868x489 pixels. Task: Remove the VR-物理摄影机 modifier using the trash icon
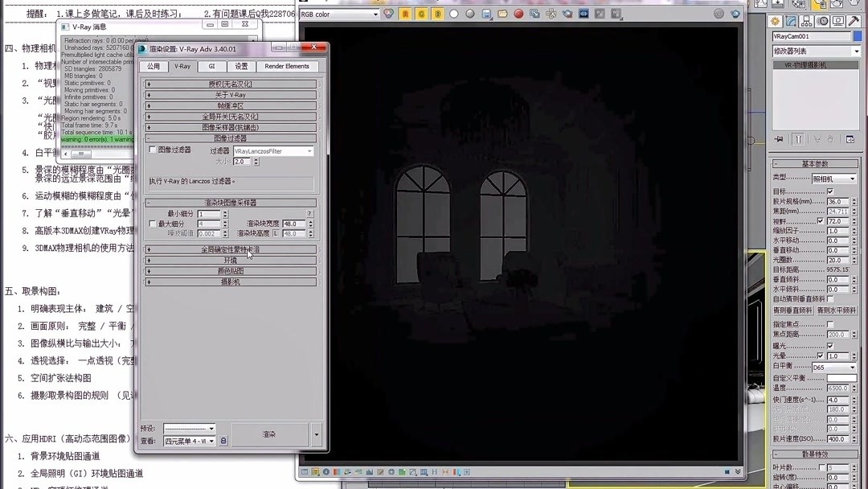click(x=831, y=139)
